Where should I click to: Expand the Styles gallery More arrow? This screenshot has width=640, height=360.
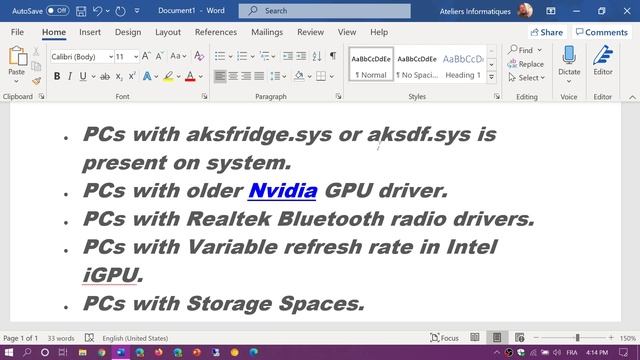[x=492, y=77]
